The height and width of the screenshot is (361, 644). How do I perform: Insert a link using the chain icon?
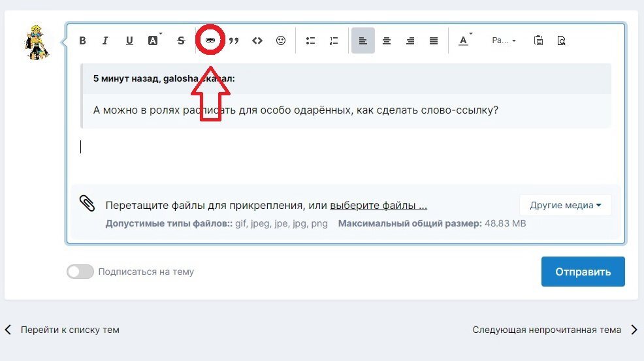pos(210,40)
